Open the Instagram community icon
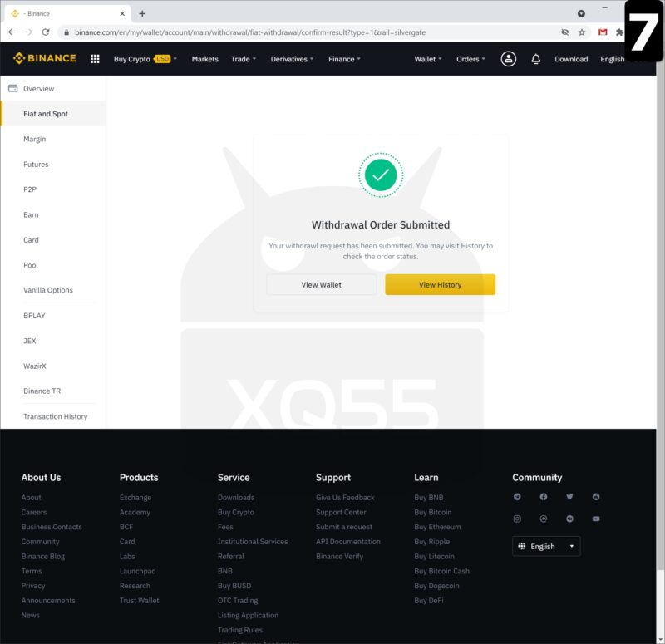This screenshot has height=644, width=665. [x=517, y=519]
